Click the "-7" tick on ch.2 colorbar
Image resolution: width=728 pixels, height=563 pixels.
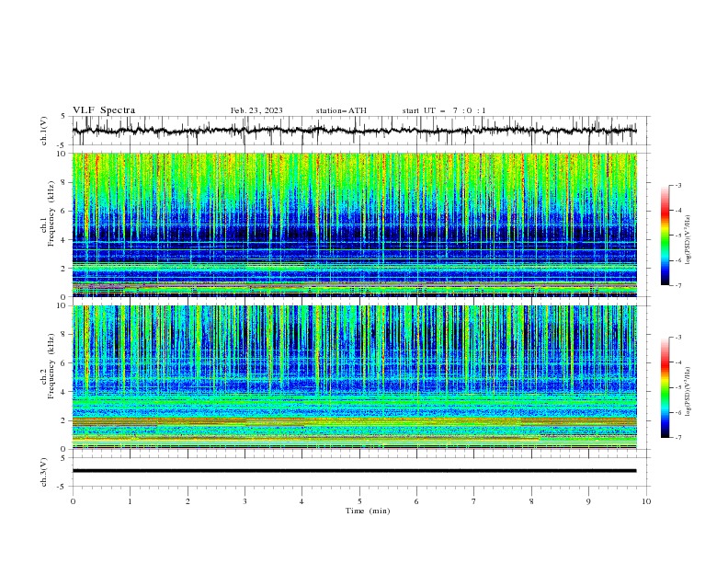click(x=677, y=438)
